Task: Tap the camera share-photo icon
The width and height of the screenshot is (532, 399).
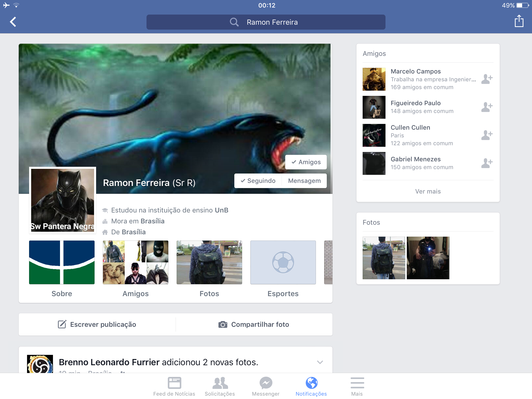Action: [x=223, y=324]
